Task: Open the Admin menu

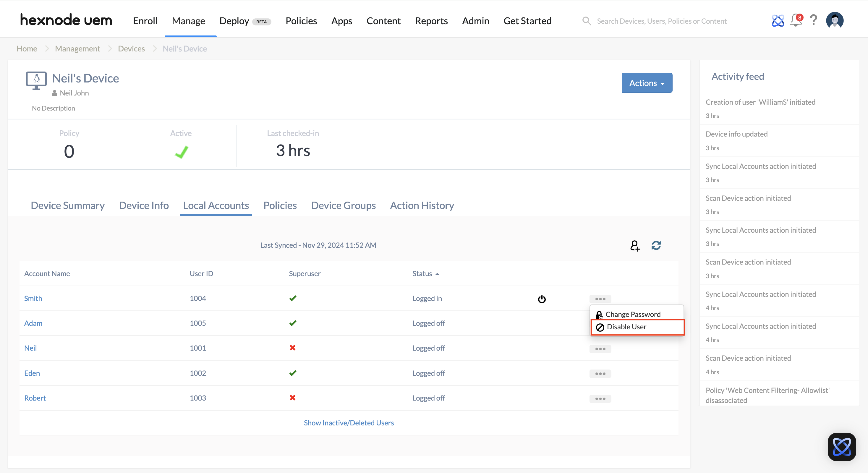Action: pyautogui.click(x=475, y=21)
